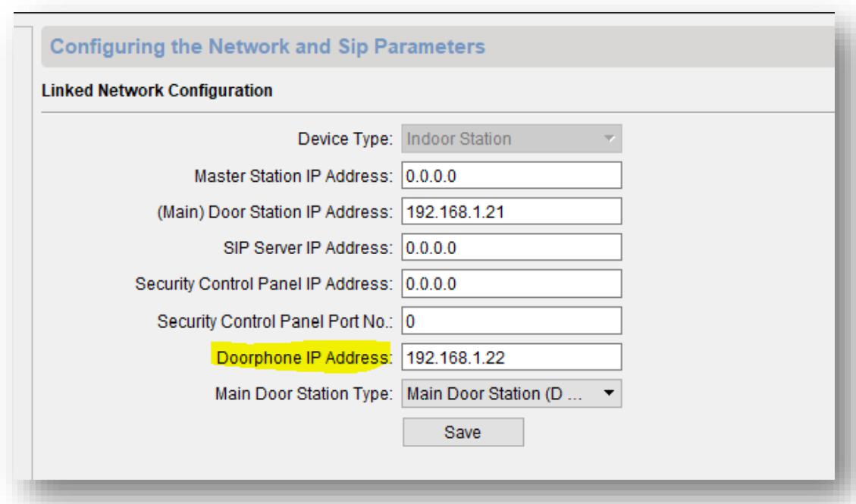
Task: Click the Security Control Panel IP Address label
Action: (265, 284)
